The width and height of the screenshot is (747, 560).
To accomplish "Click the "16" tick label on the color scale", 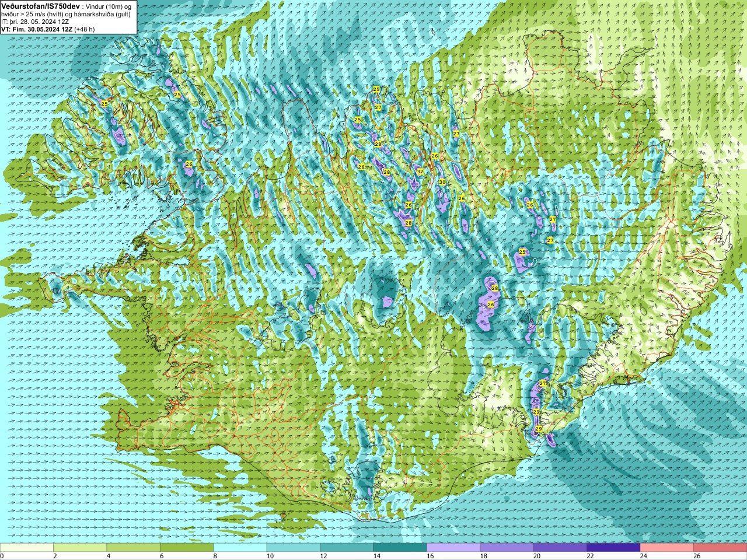I will [x=430, y=556].
